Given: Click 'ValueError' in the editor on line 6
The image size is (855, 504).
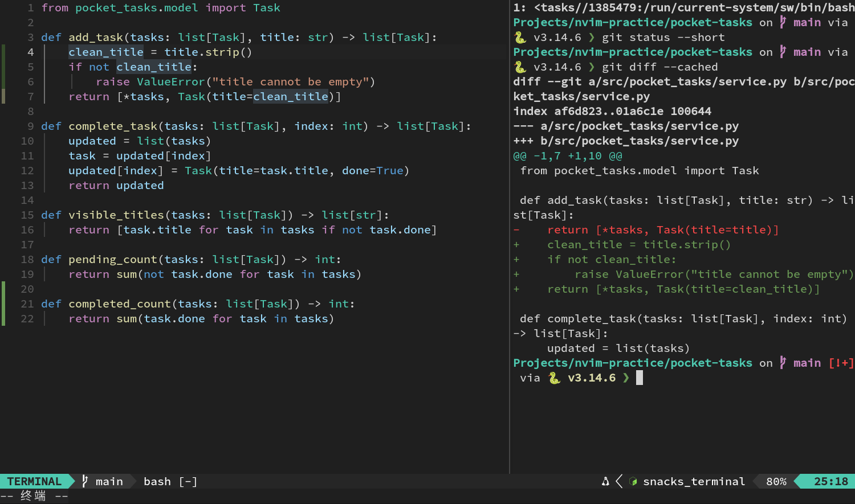Looking at the screenshot, I should point(170,82).
